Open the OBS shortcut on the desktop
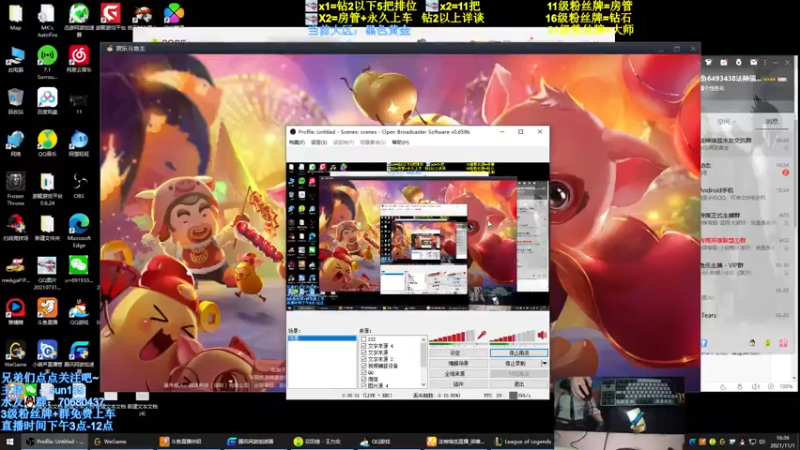The image size is (800, 450). [x=79, y=186]
